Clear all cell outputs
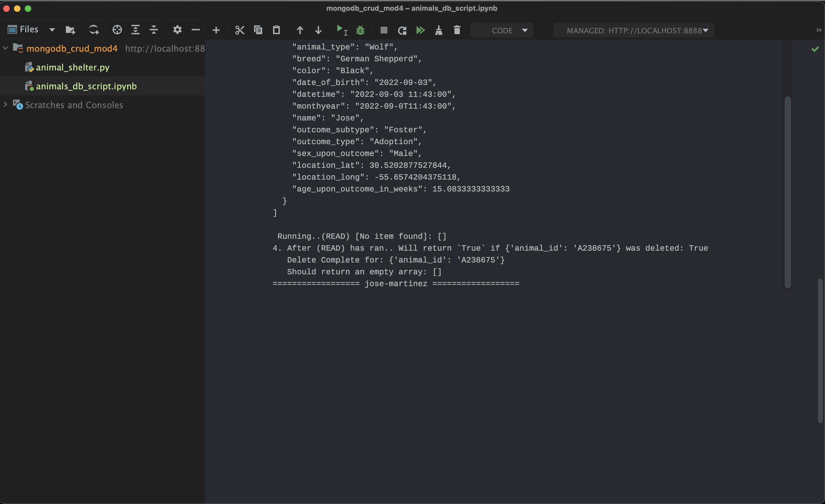825x504 pixels. (439, 30)
